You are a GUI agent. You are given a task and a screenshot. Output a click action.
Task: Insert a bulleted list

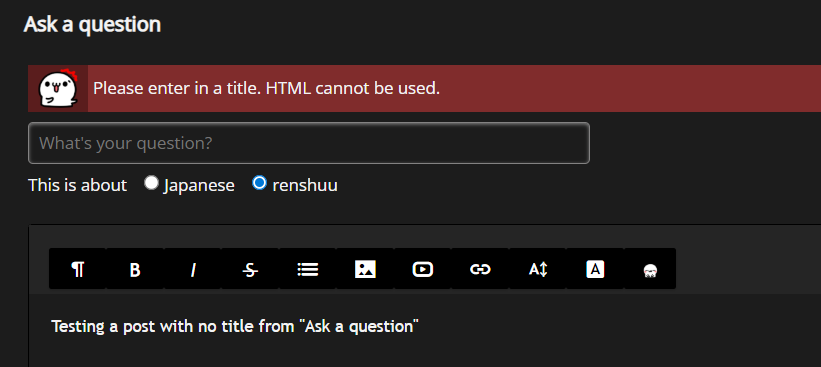[x=308, y=269]
